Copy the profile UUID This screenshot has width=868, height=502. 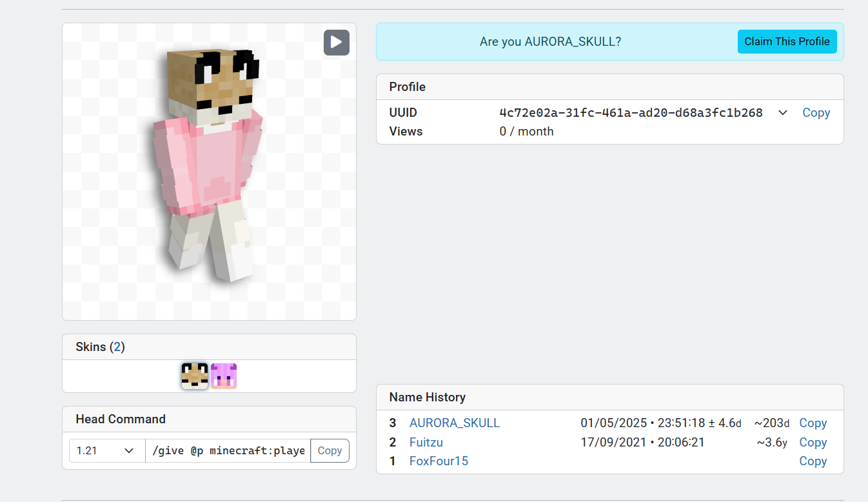point(816,113)
